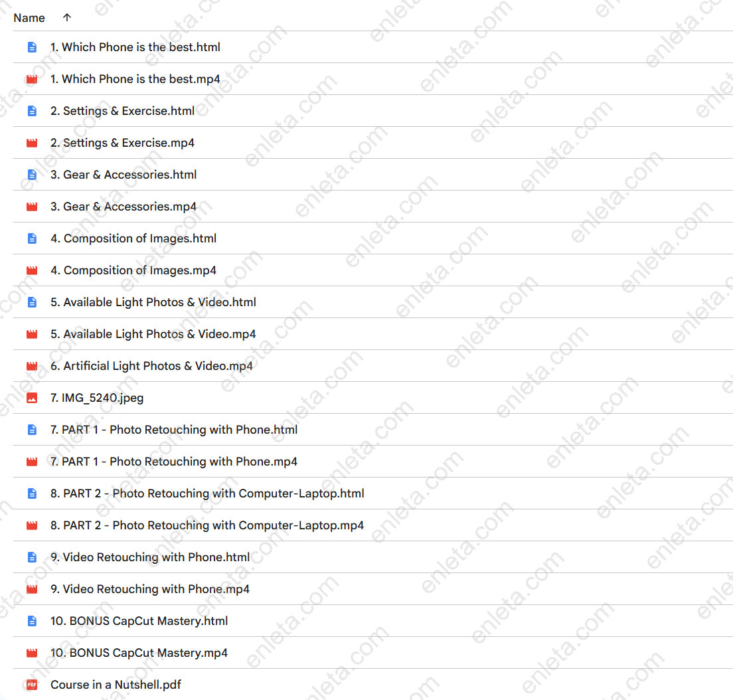Screen dimensions: 733x700
Task: Open 8. PART 2 Photo Retouching Computer-Laptop.html
Action: click(x=207, y=493)
